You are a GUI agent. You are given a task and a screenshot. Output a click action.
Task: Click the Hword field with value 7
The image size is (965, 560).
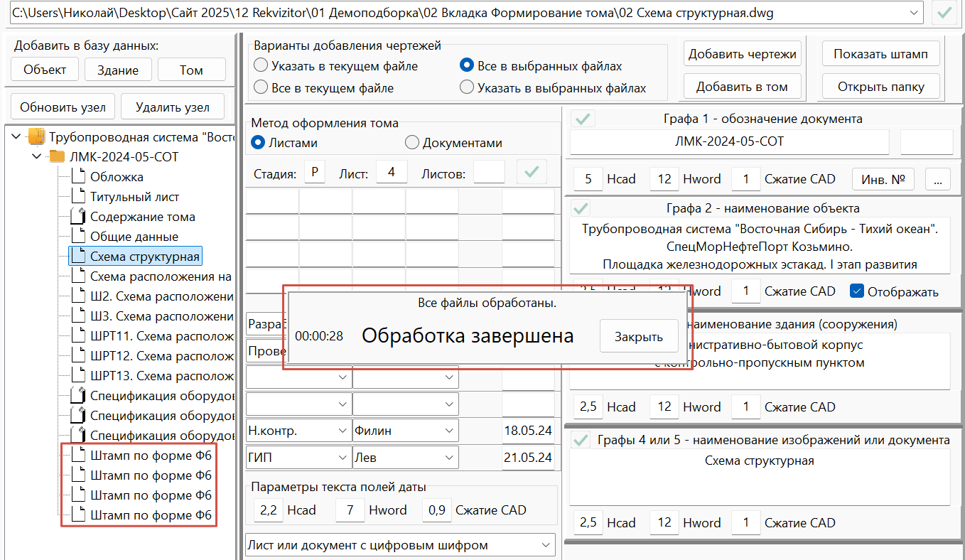click(x=350, y=510)
